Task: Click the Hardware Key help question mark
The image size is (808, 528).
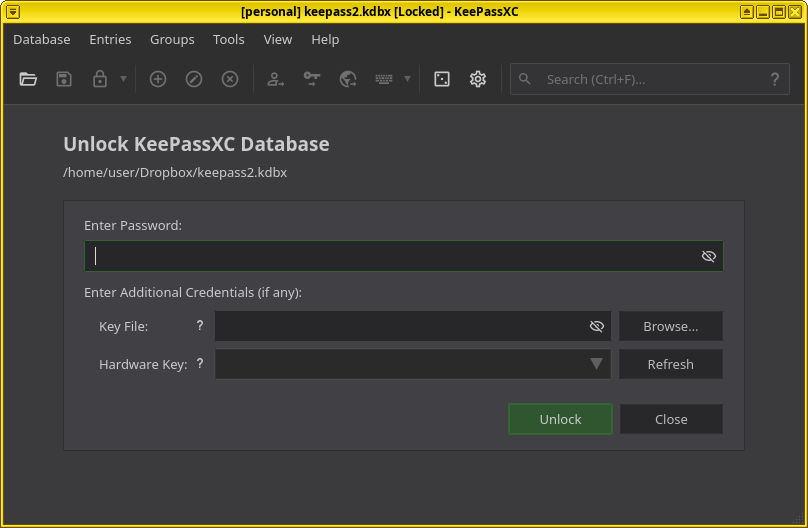Action: point(200,364)
